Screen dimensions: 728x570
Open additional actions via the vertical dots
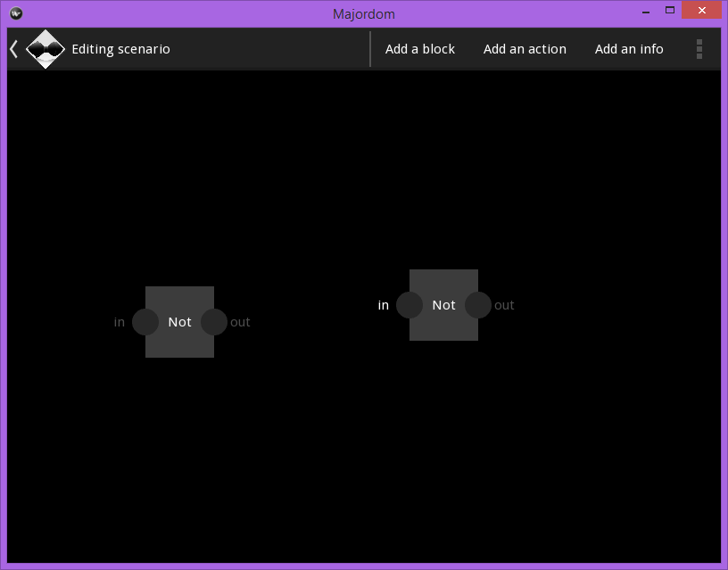tap(699, 49)
